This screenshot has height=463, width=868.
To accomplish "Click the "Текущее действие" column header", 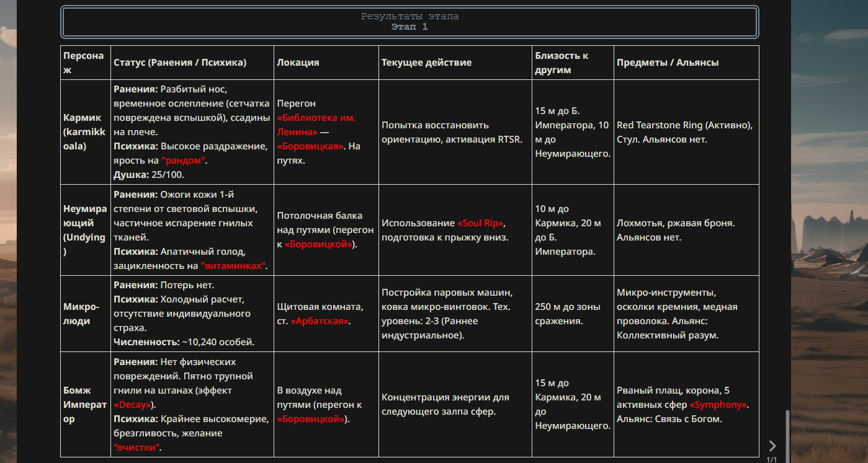I will (455, 63).
